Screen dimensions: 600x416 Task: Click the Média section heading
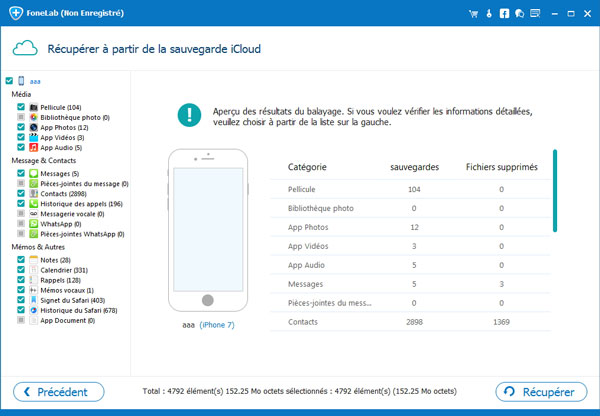coord(21,94)
